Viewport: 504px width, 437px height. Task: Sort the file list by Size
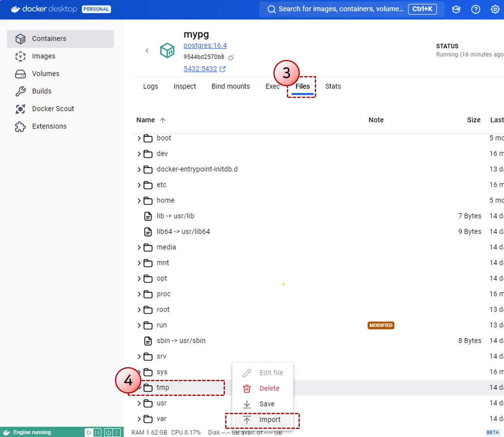(x=474, y=120)
